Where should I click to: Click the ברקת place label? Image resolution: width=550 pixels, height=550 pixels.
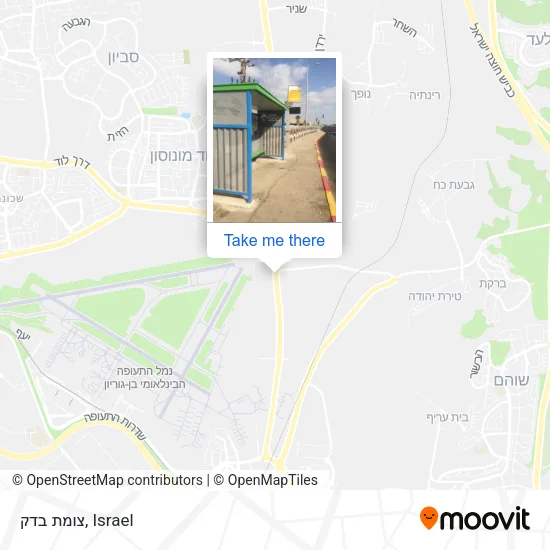point(493,283)
